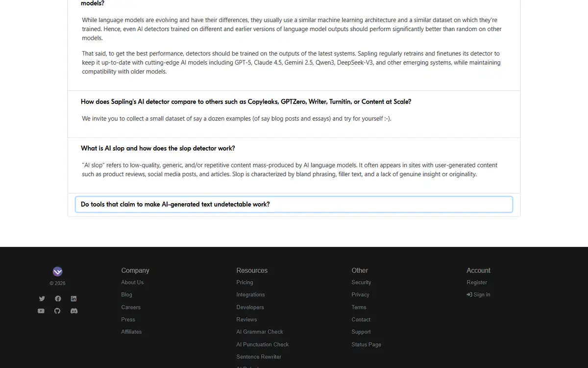Open the YouTube social icon
This screenshot has width=588, height=368.
point(41,311)
